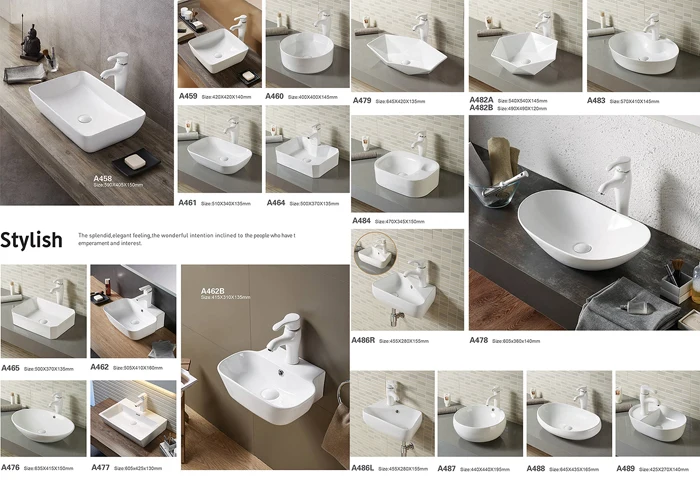Open the A462B wall-hung basin photo

coord(265,367)
